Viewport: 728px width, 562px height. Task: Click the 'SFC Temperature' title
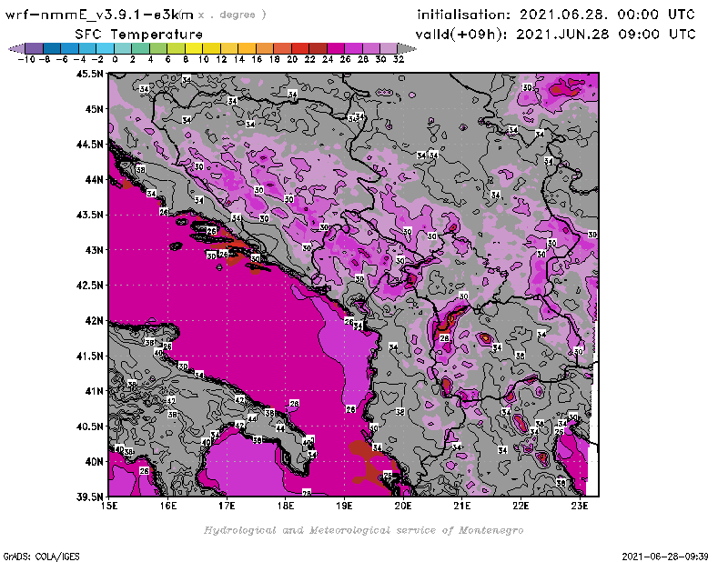tap(139, 35)
